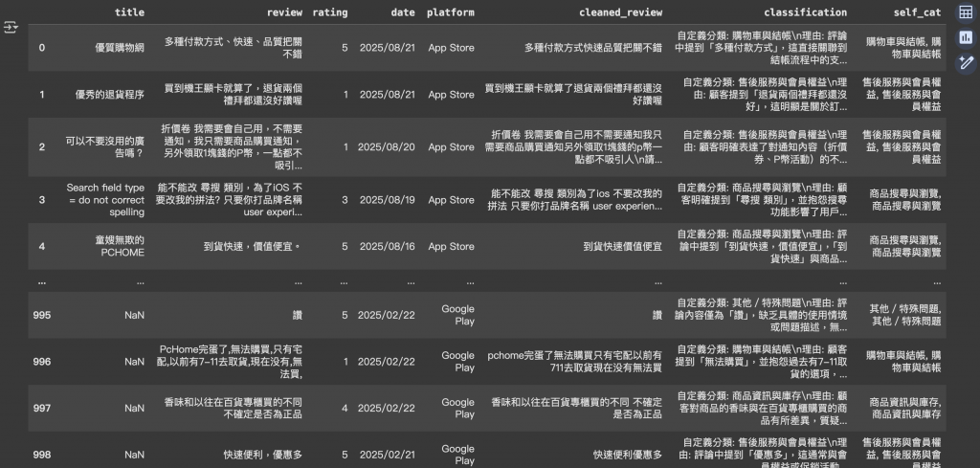Click row index 998
Screen dimensions: 980x468
click(42, 455)
